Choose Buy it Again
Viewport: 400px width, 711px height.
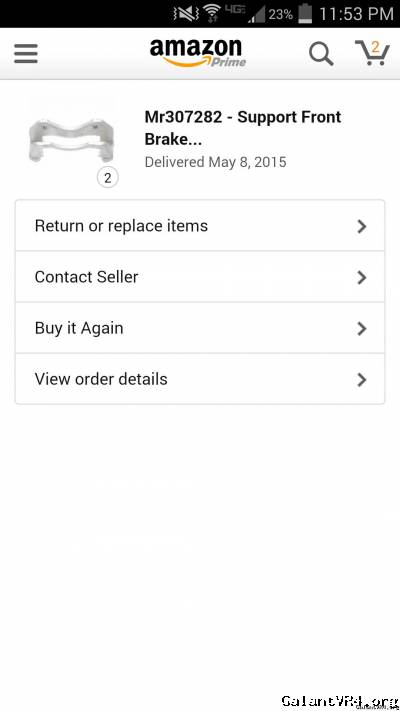(200, 328)
